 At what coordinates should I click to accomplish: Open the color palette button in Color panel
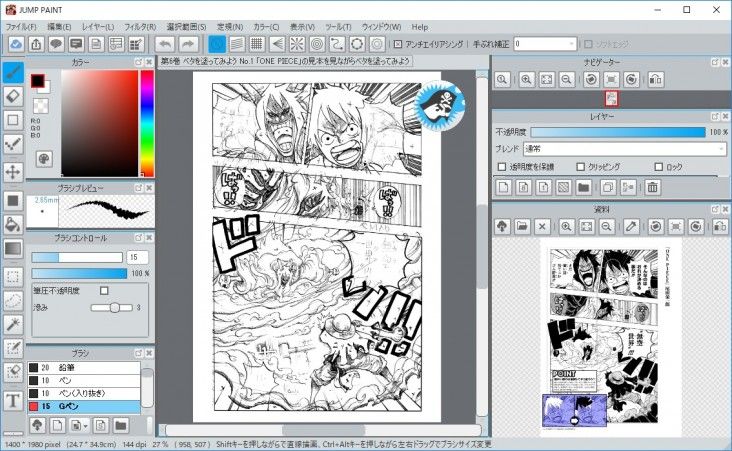[44, 159]
